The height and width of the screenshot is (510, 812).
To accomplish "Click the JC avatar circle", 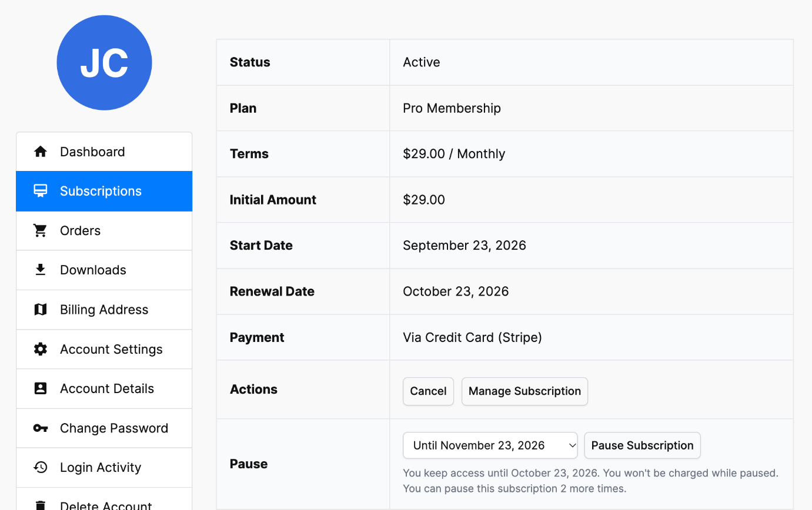I will (104, 62).
